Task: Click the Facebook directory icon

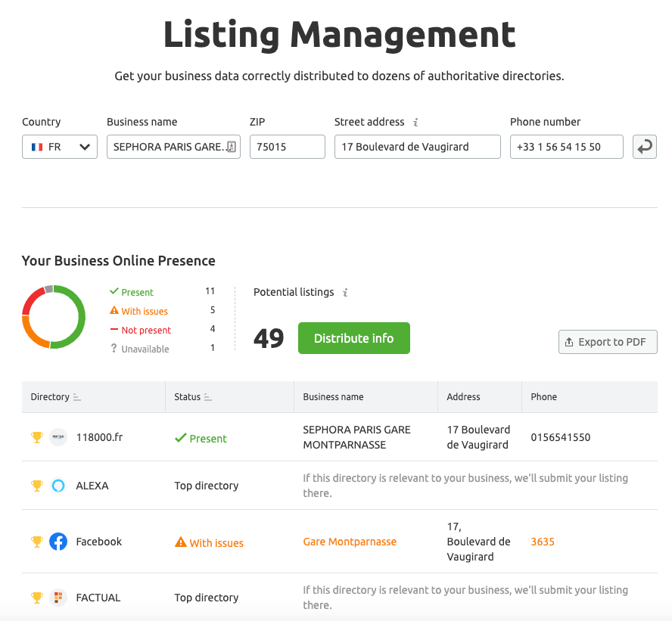Action: (58, 541)
